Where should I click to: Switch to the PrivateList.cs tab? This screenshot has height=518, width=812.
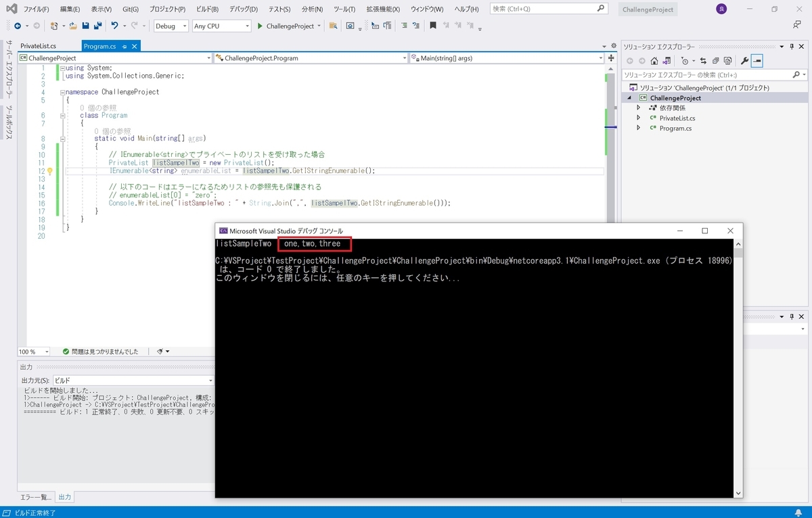click(39, 46)
